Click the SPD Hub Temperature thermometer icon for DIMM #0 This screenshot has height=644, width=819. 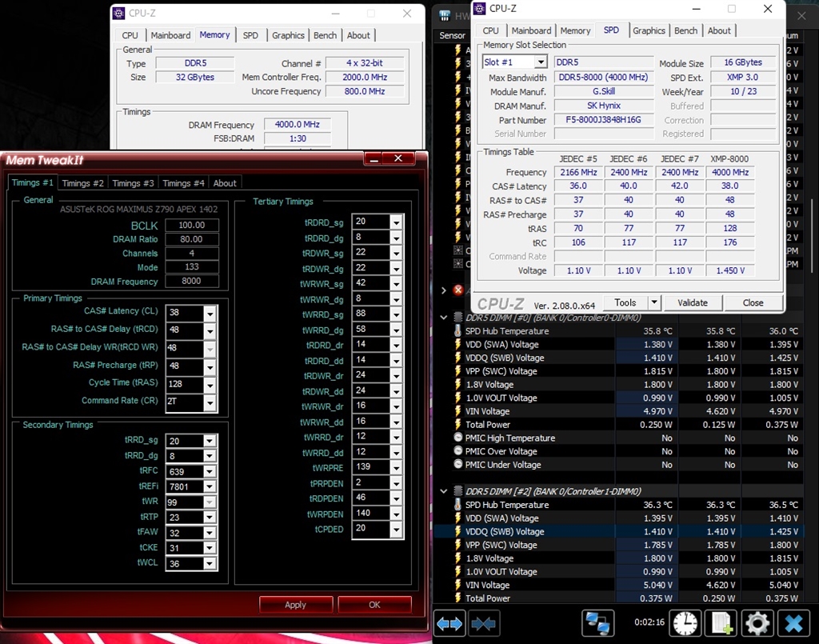coord(458,331)
